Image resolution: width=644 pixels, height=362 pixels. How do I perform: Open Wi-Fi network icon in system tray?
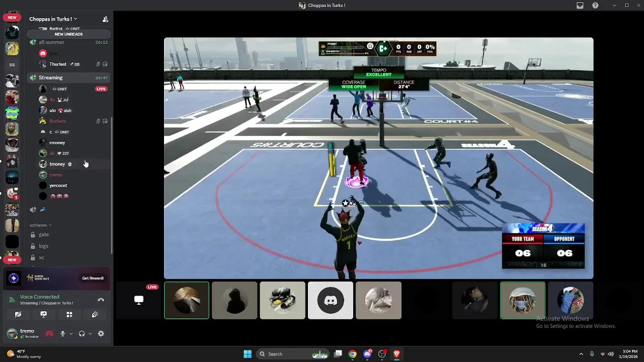[602, 354]
